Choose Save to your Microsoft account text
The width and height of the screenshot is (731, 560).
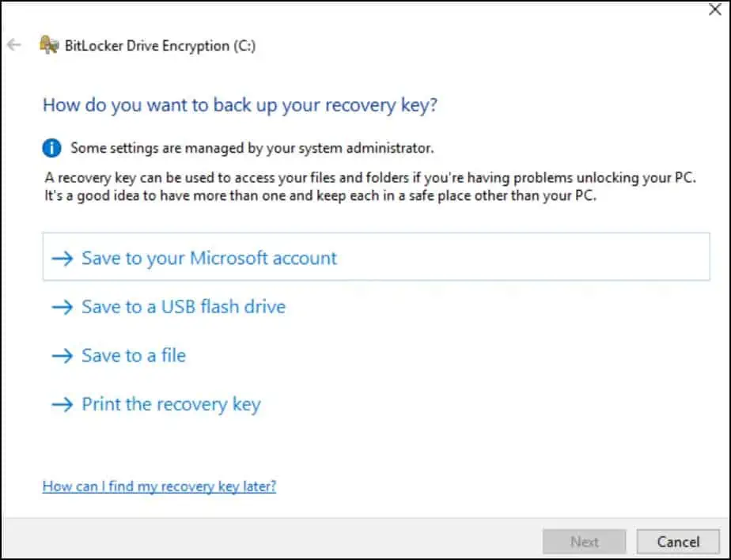pos(209,259)
